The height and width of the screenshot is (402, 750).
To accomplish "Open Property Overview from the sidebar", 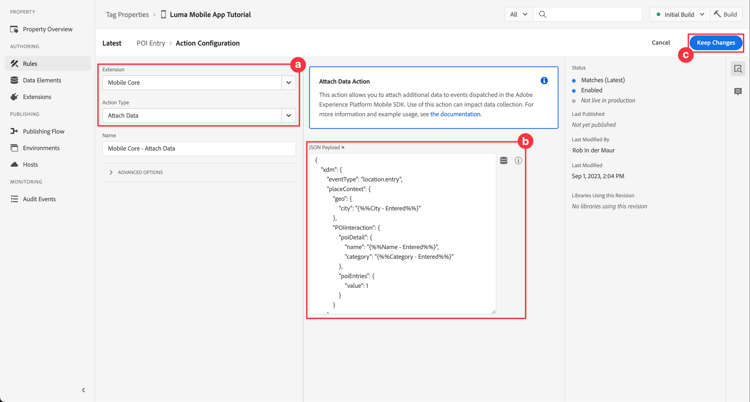I will 47,29.
